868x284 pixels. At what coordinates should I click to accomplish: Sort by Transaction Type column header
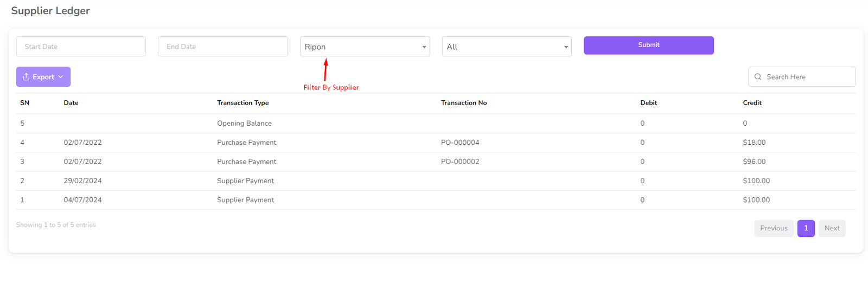(x=242, y=103)
